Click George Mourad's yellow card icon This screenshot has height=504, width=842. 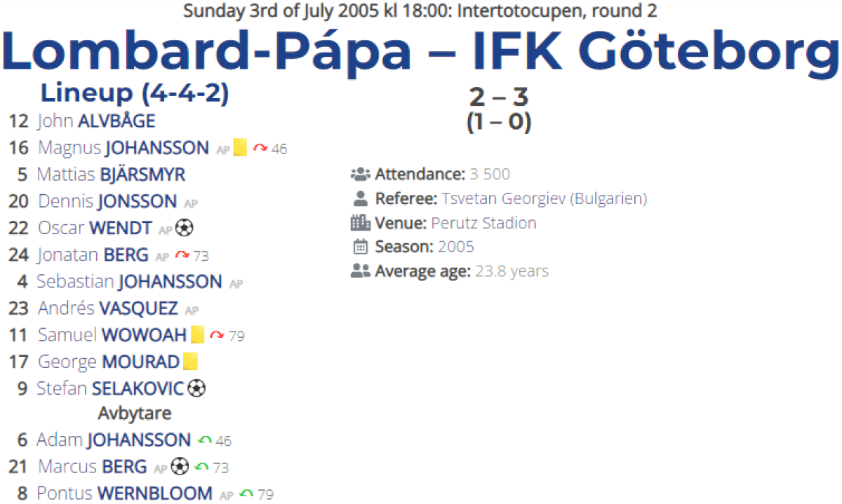(190, 362)
